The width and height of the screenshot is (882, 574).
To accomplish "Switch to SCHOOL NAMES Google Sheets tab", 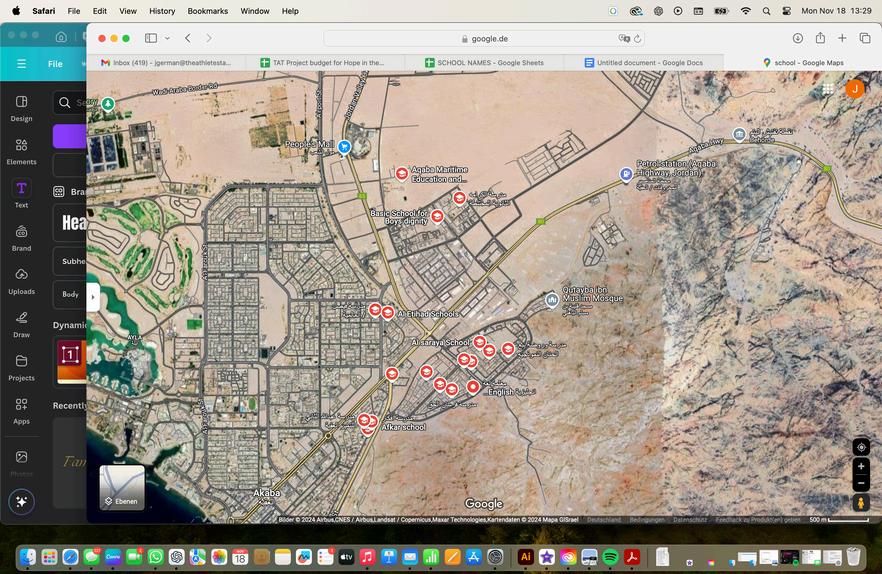I will [x=484, y=62].
